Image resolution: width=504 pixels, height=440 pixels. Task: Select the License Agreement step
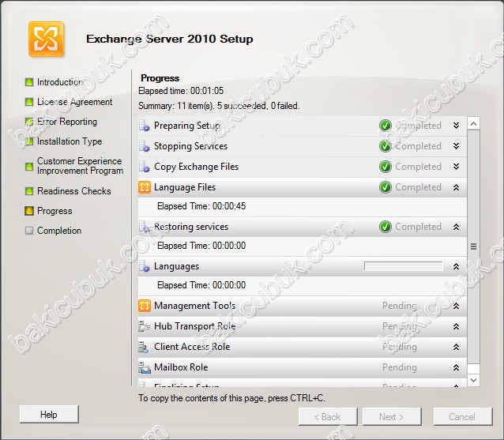[x=74, y=102]
